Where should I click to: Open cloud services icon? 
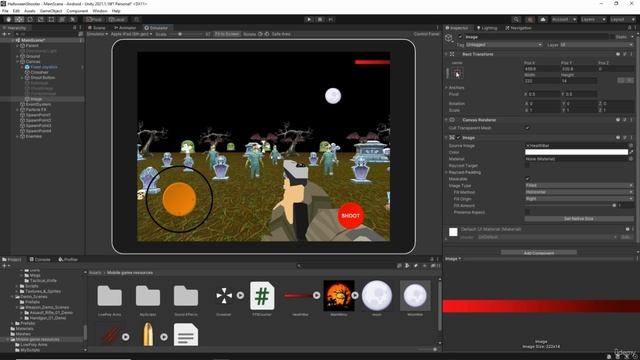(x=543, y=19)
